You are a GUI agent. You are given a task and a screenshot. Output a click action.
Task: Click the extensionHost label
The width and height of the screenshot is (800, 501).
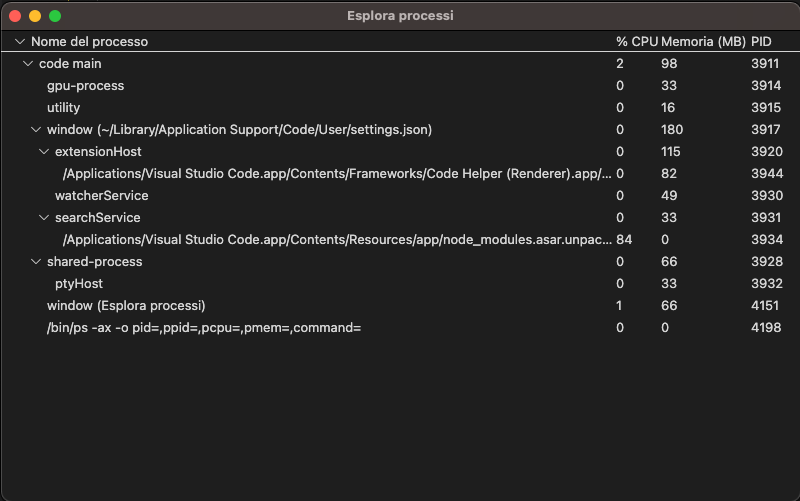tap(98, 152)
